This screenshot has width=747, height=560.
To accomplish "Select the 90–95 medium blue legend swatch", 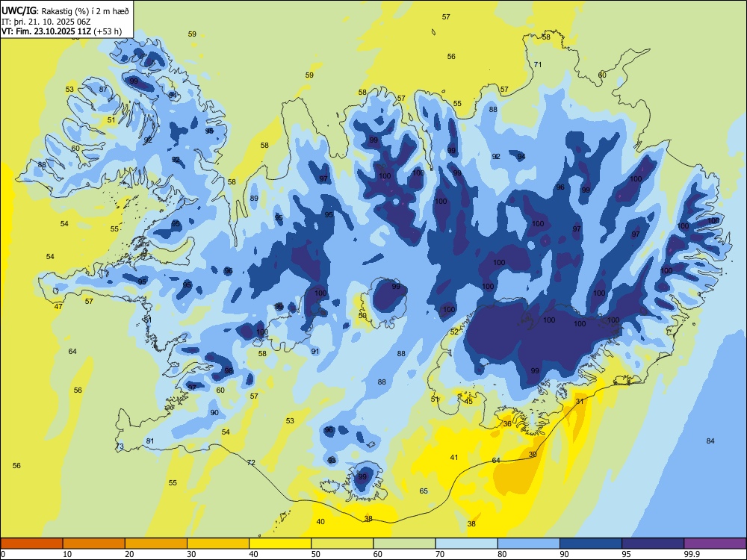I will 591,544.
